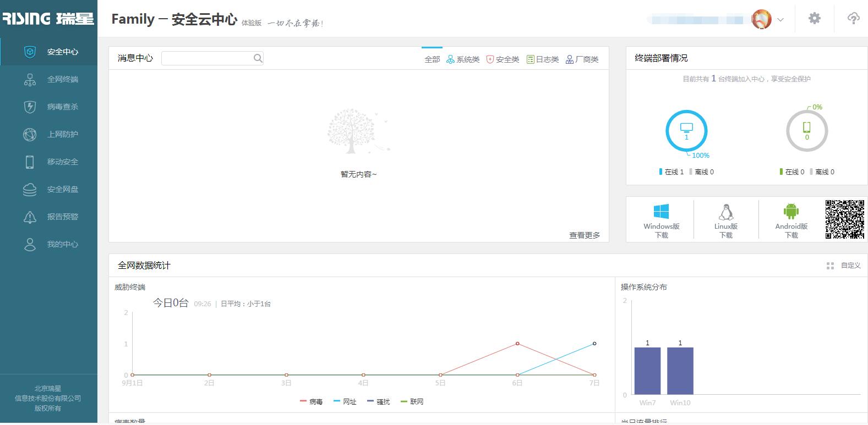Click the 6日 virus data point

tap(517, 344)
